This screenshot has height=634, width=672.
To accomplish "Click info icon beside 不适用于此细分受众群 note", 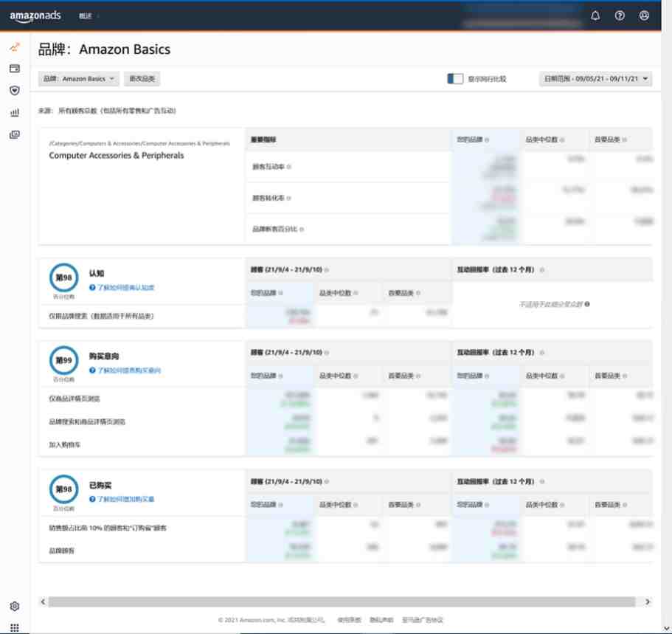I will pyautogui.click(x=587, y=304).
